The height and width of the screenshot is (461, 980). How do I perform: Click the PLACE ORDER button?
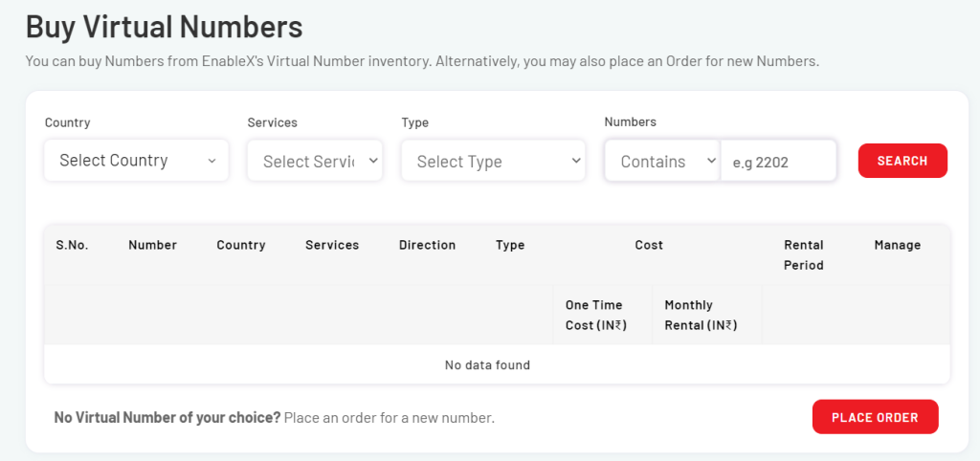[x=875, y=417]
